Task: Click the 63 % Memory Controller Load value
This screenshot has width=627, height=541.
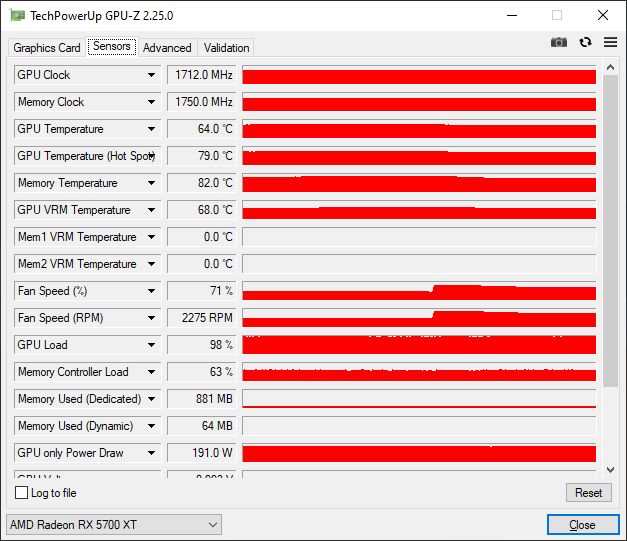Action: coord(202,372)
